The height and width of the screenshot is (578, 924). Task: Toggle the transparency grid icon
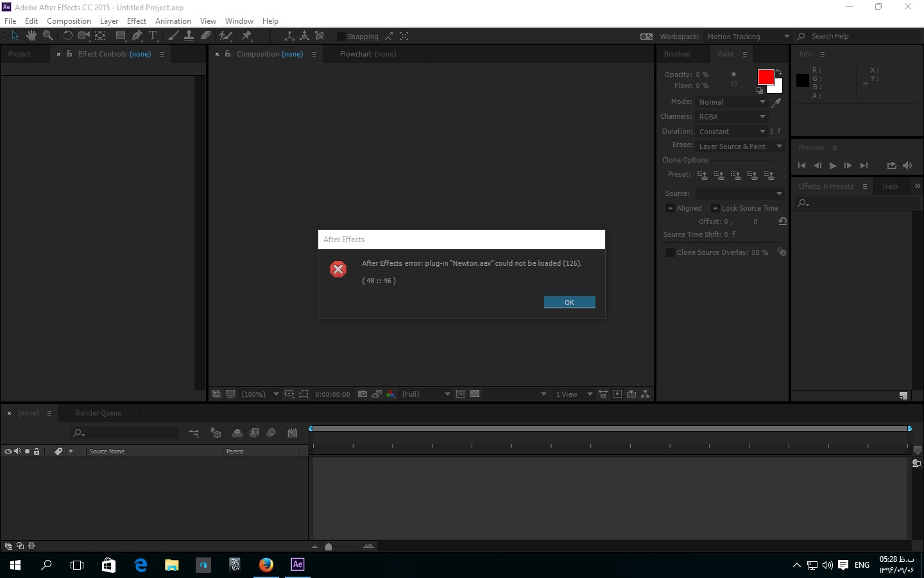point(475,394)
